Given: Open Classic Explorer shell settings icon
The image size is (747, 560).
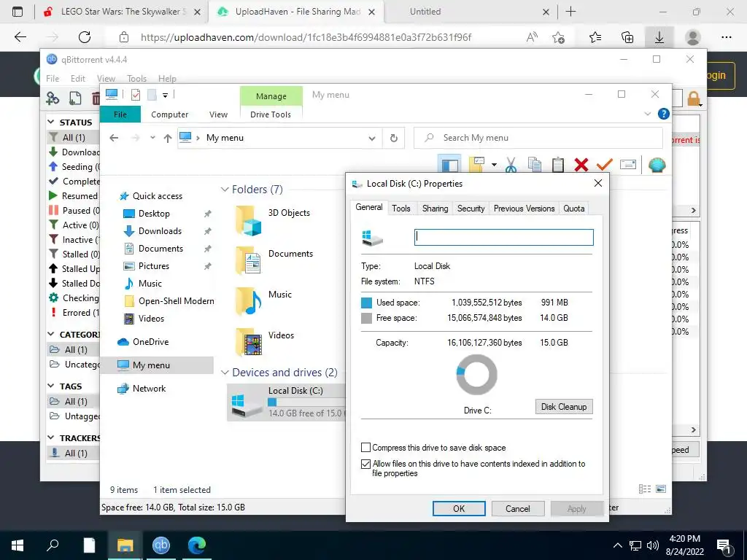Looking at the screenshot, I should click(657, 165).
